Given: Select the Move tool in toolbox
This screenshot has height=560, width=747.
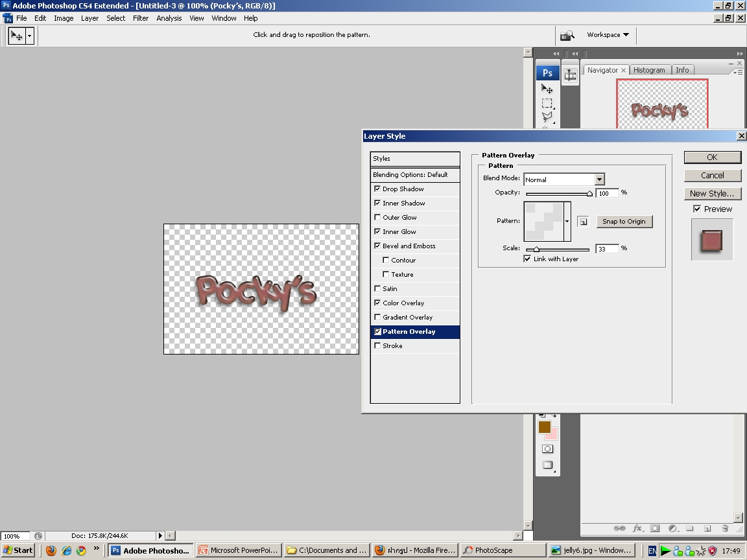Looking at the screenshot, I should 547,89.
